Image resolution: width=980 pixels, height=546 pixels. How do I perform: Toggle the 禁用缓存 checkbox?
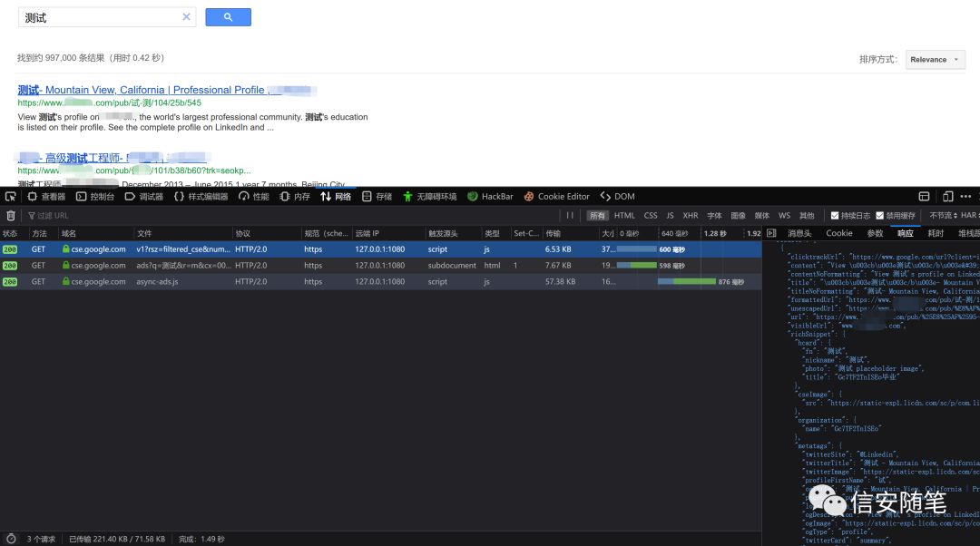point(880,216)
